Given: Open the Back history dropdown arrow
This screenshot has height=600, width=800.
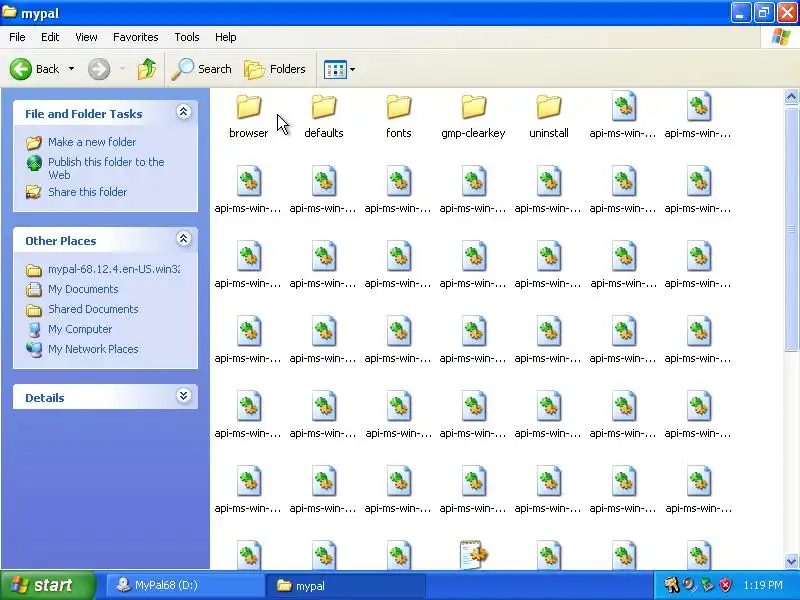Looking at the screenshot, I should [71, 69].
